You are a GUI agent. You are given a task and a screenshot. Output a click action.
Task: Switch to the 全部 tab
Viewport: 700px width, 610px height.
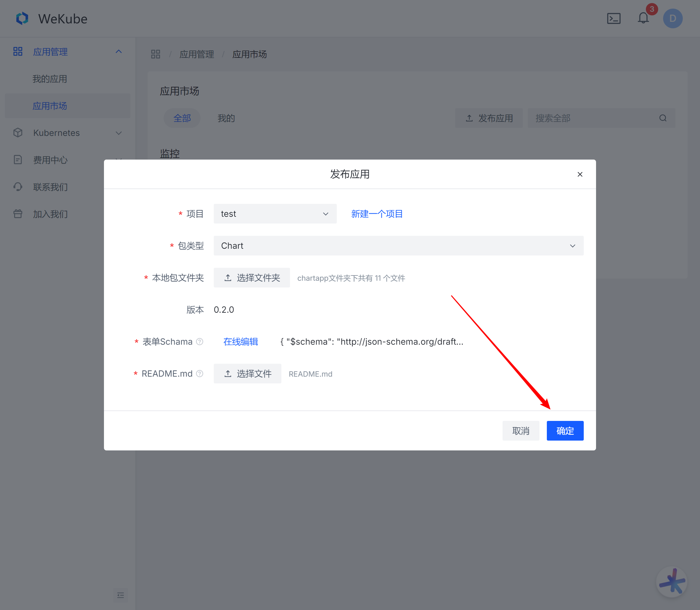pyautogui.click(x=182, y=118)
